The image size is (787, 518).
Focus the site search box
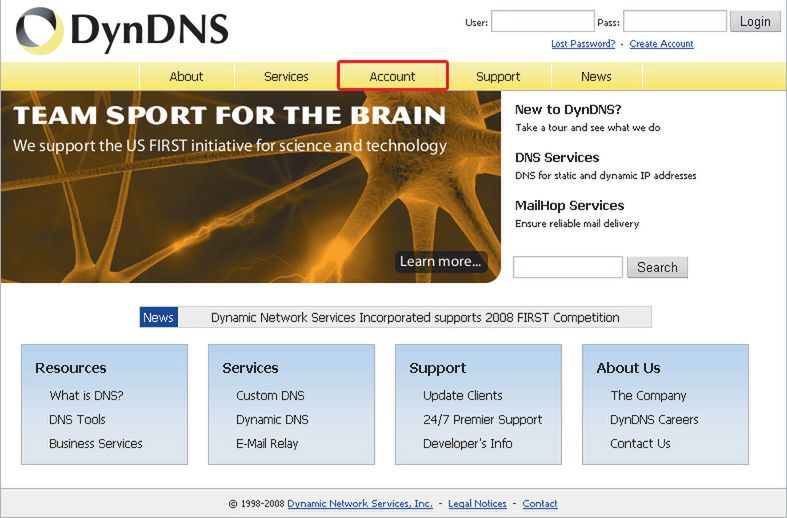click(568, 267)
